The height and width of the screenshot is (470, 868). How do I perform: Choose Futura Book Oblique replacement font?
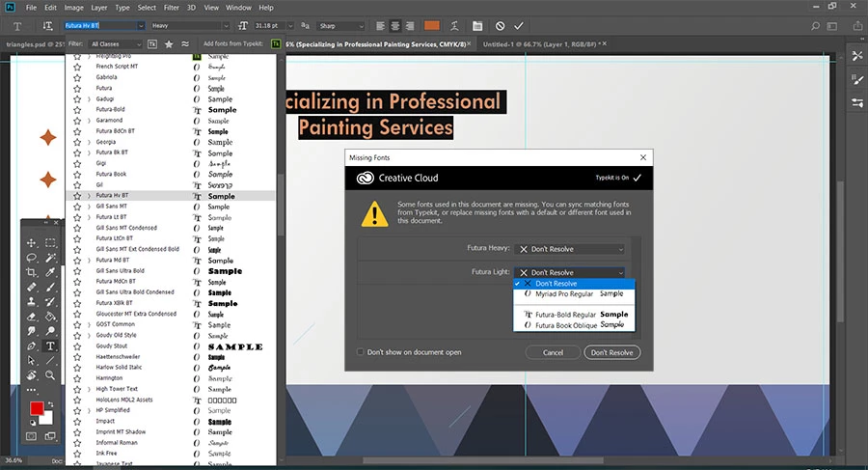click(574, 325)
